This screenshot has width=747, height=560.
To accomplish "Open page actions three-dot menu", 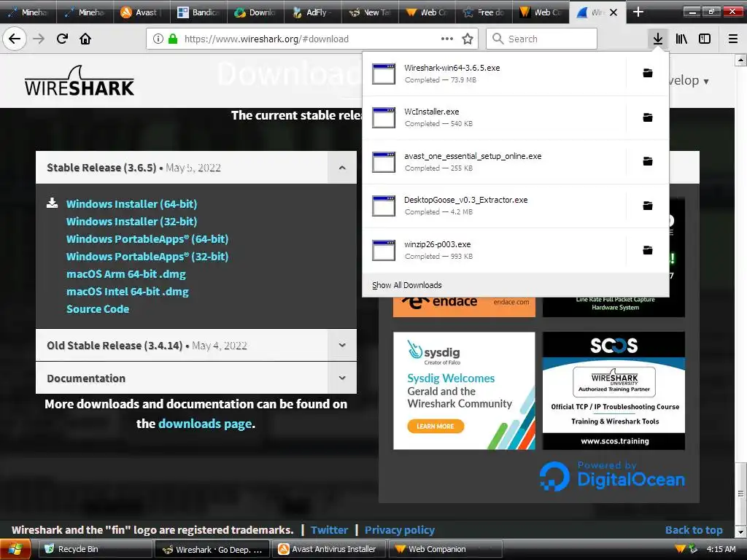I will pos(447,39).
